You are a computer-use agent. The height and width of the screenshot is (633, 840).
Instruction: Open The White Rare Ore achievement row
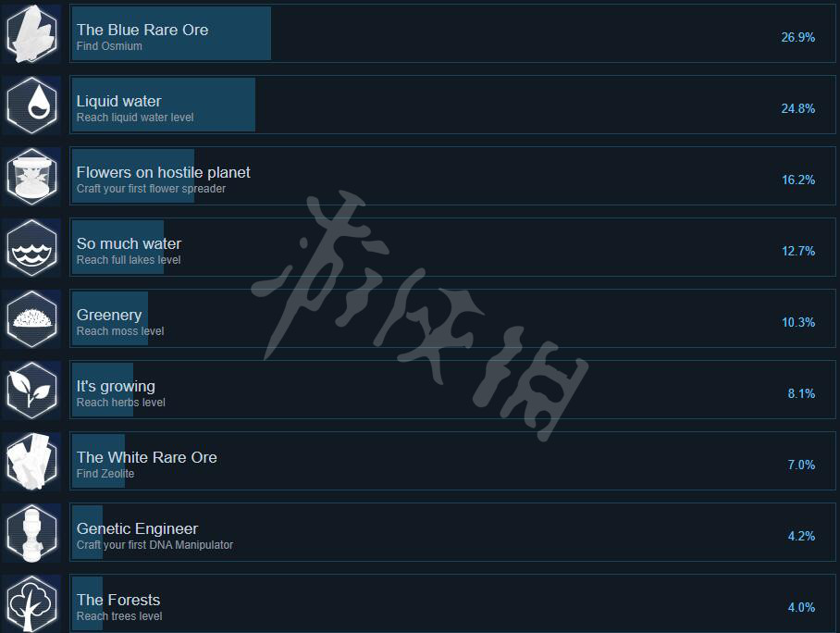(x=452, y=462)
